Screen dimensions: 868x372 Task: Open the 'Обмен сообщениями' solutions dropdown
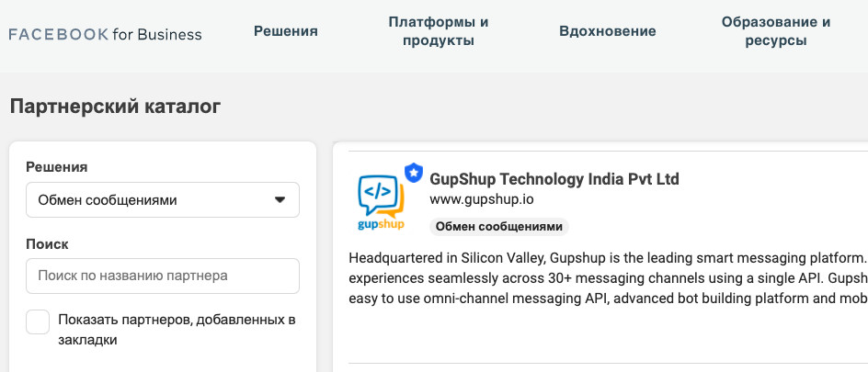pos(163,199)
